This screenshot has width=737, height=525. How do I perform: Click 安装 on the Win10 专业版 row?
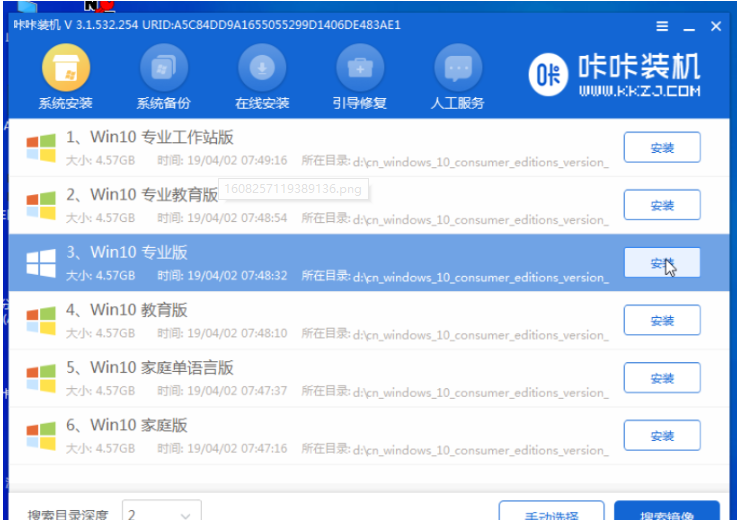coord(661,263)
